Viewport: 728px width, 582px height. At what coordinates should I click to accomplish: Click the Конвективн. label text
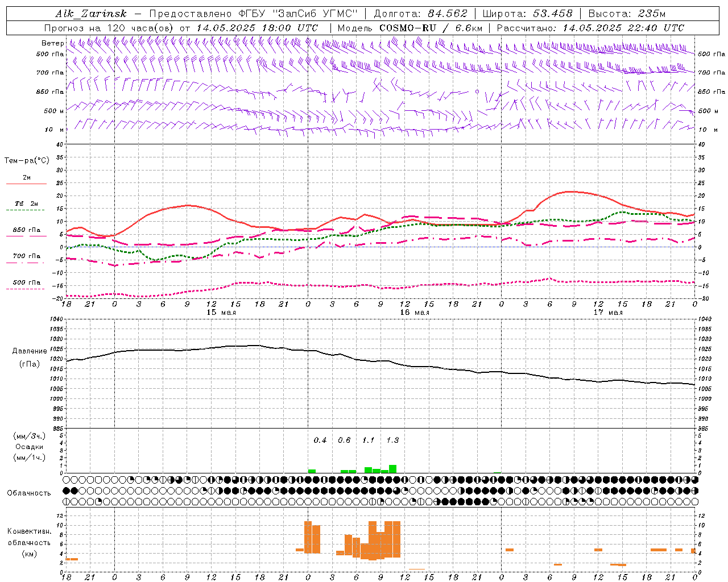click(30, 531)
